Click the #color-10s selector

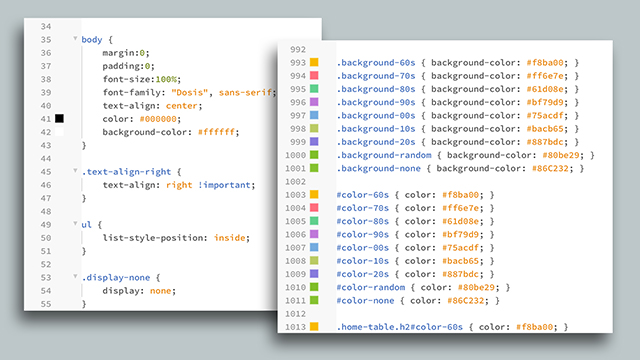pos(362,261)
